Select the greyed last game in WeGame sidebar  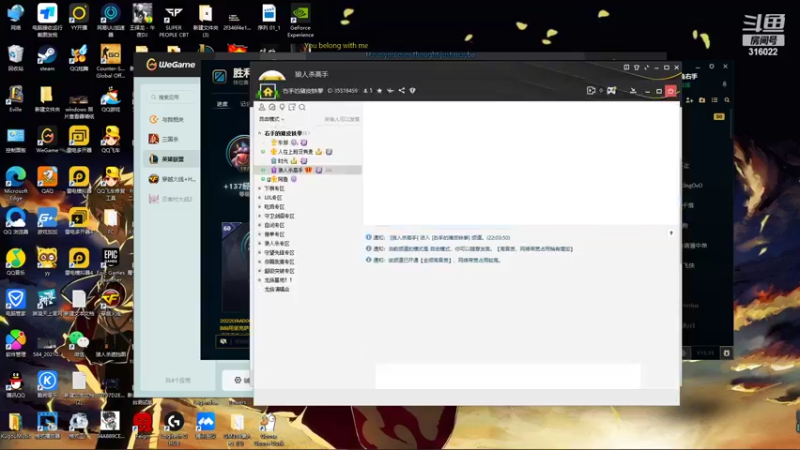tap(171, 199)
